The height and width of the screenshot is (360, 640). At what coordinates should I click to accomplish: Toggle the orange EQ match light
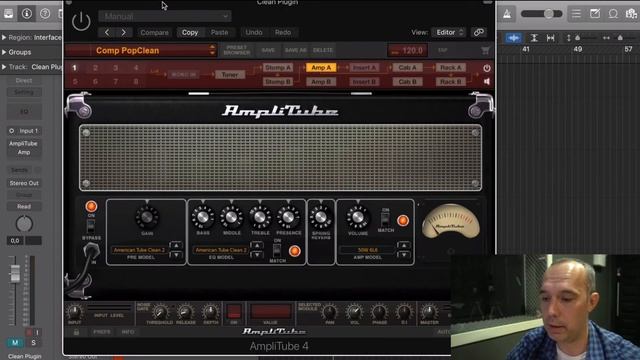click(x=294, y=251)
